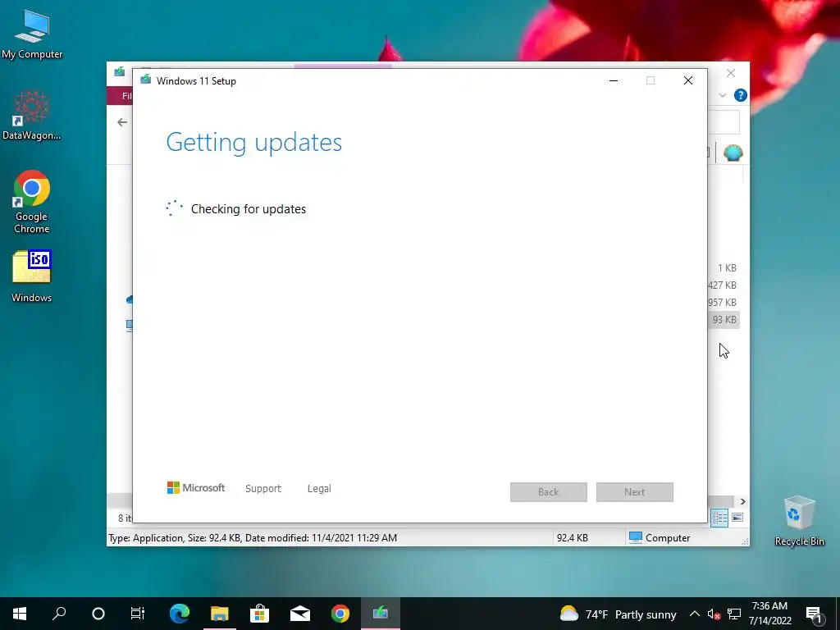Launch Microsoft Edge from taskbar
This screenshot has width=840, height=630.
click(x=180, y=614)
